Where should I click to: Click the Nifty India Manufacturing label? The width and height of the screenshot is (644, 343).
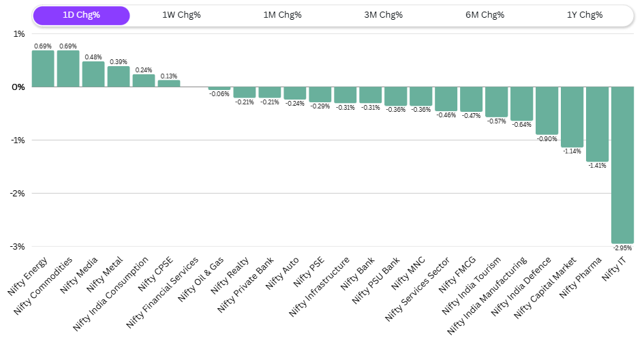coord(487,295)
